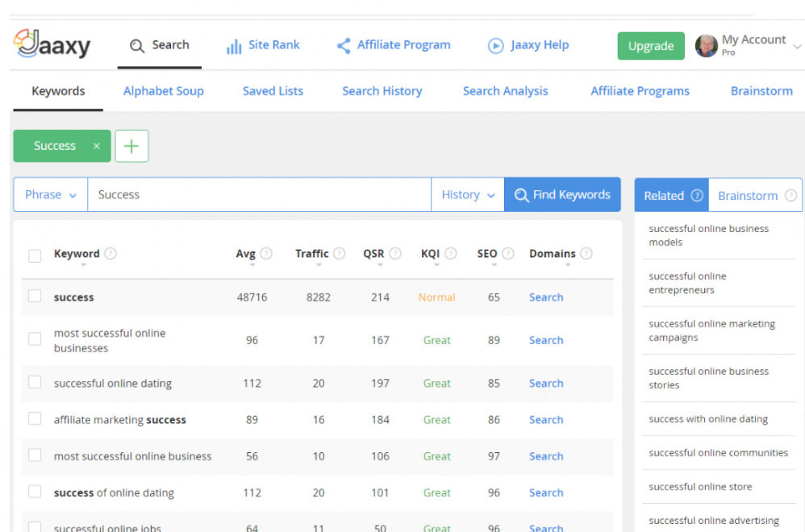Click the green Upgrade button
This screenshot has height=532, width=805.
pyautogui.click(x=650, y=46)
